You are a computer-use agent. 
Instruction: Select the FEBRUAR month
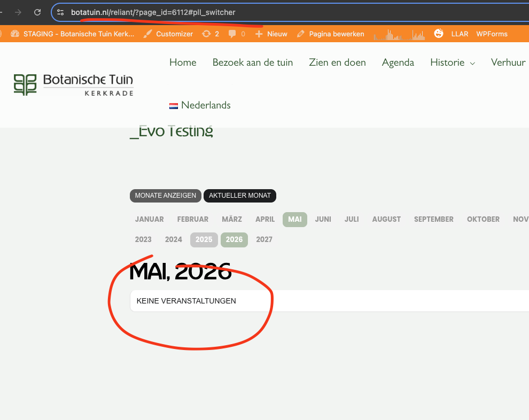[x=193, y=219]
